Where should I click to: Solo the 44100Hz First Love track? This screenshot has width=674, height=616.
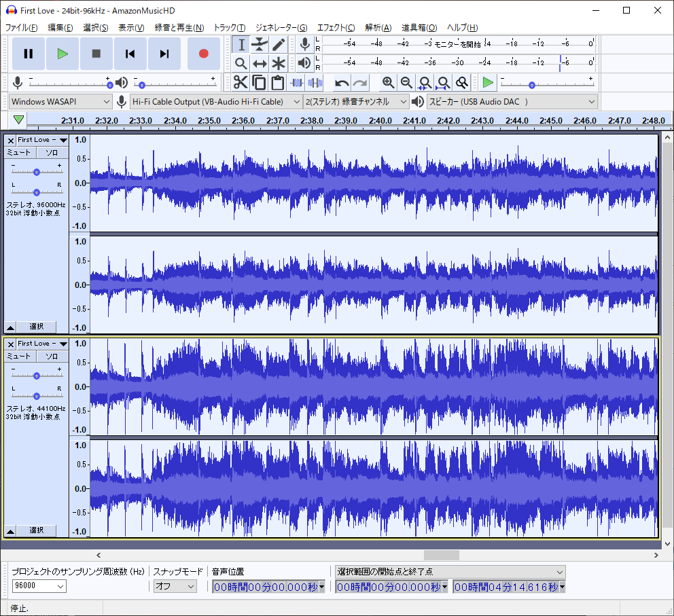click(x=52, y=357)
